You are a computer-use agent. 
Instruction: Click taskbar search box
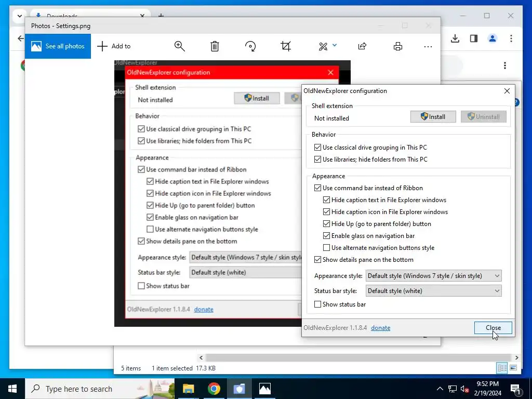(100, 389)
